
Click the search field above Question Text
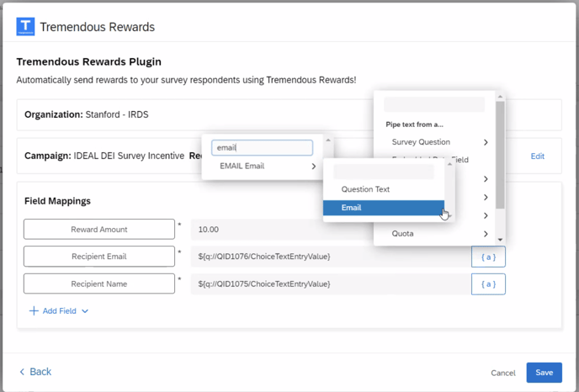(x=384, y=172)
